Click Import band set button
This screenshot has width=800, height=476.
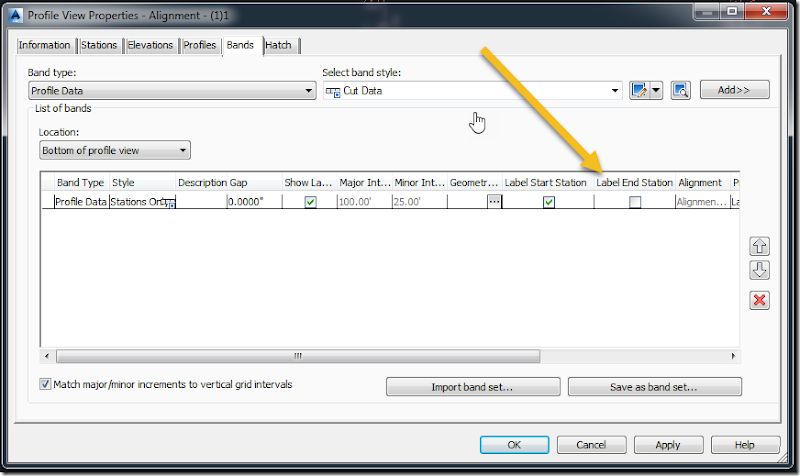[472, 387]
